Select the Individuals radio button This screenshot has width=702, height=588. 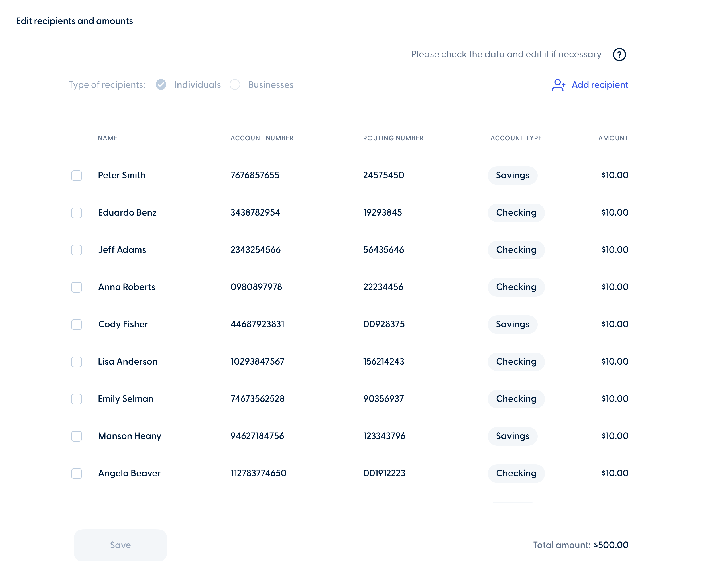coord(161,85)
